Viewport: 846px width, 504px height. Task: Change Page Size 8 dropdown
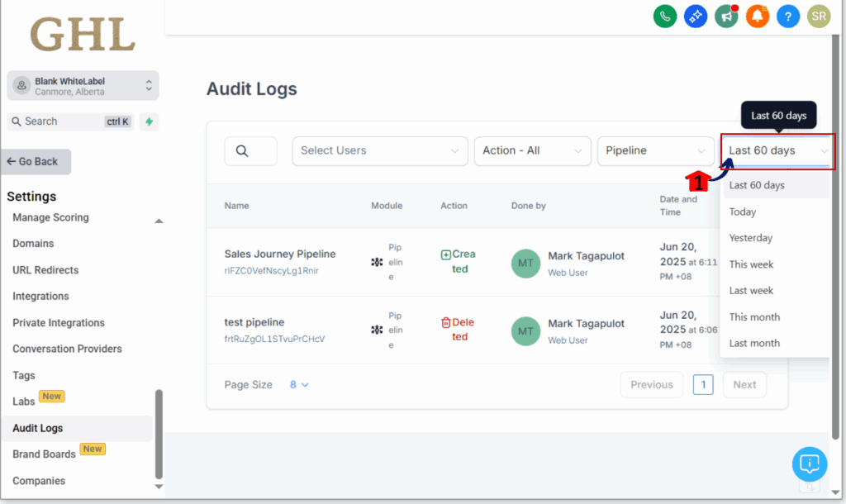click(299, 385)
